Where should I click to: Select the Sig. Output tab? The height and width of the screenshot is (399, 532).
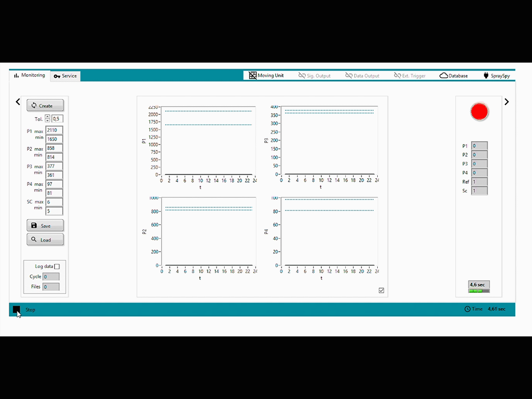pos(315,76)
